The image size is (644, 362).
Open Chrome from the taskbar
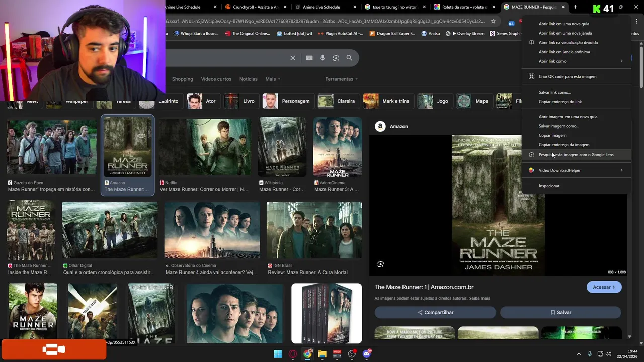(307, 354)
